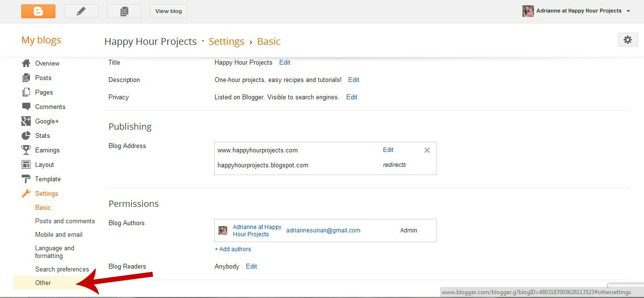Viewport: 644px width, 298px height.
Task: Click Settings breadcrumb in header
Action: click(x=226, y=41)
